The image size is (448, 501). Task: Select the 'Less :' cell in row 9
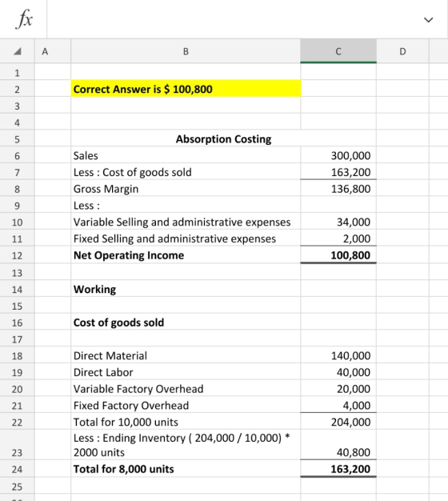pyautogui.click(x=186, y=206)
